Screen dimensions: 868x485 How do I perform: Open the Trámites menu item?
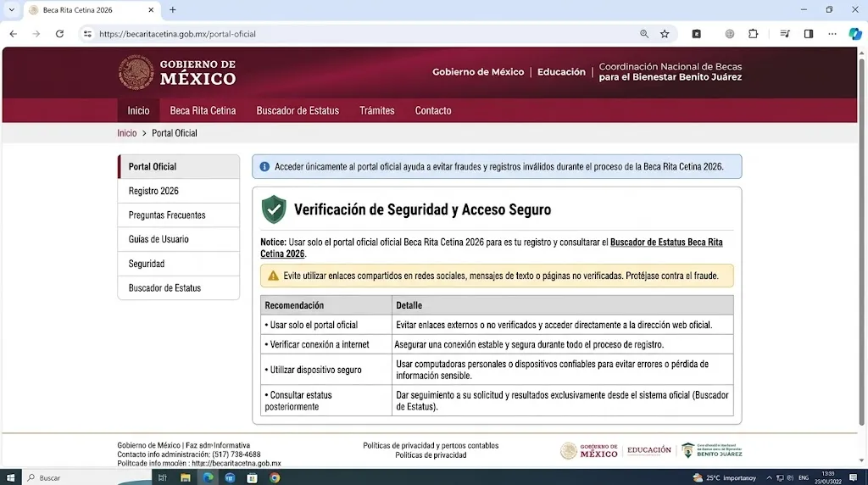click(377, 111)
